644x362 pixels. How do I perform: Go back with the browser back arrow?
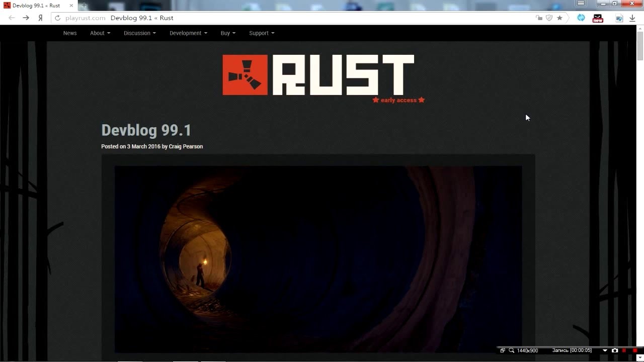12,18
